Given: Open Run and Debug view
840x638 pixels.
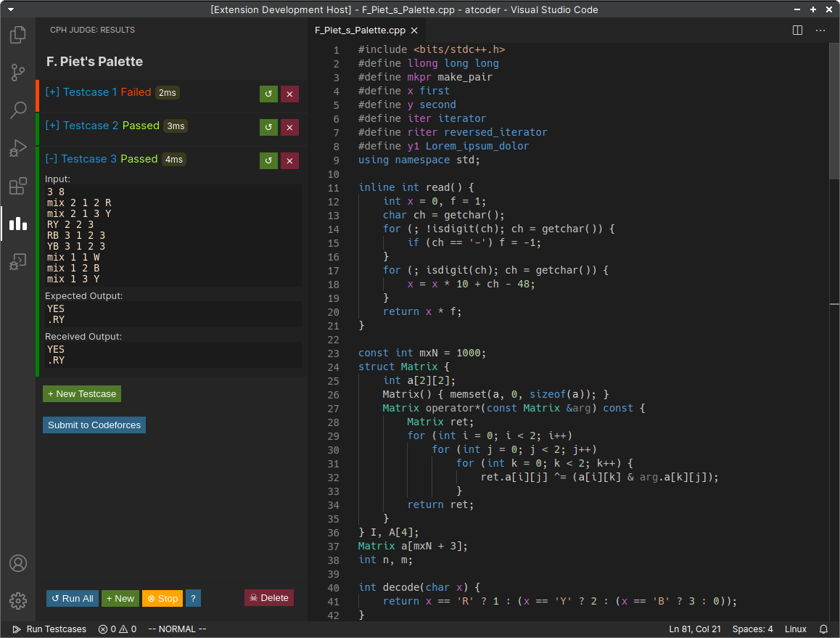Looking at the screenshot, I should click(x=17, y=148).
